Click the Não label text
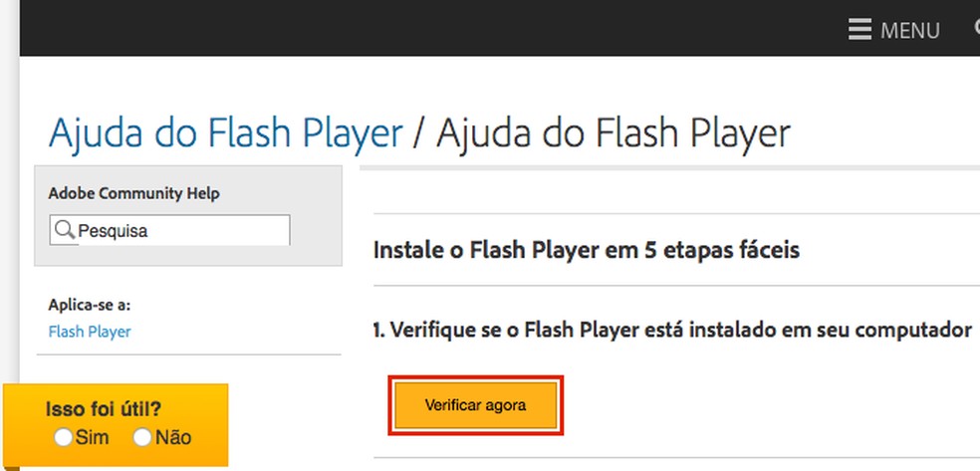Screen dimensions: 980x471 pyautogui.click(x=172, y=437)
